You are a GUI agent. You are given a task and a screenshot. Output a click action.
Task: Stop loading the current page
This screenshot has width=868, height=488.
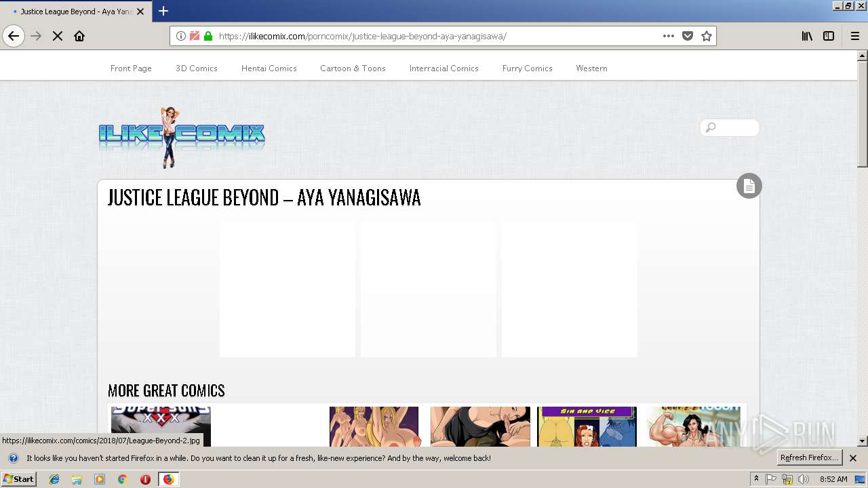(58, 36)
